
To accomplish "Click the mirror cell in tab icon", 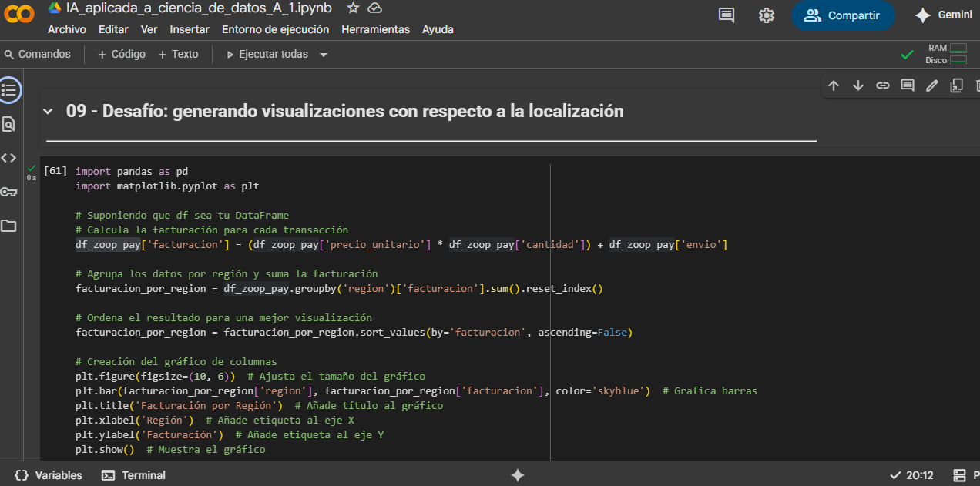I will coord(957,85).
